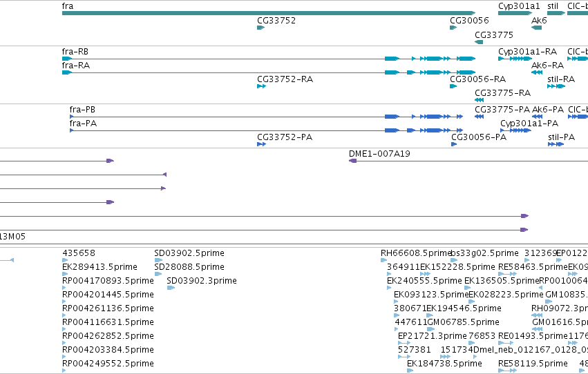Select the fra gene label
The width and height of the screenshot is (588, 374).
[68, 6]
